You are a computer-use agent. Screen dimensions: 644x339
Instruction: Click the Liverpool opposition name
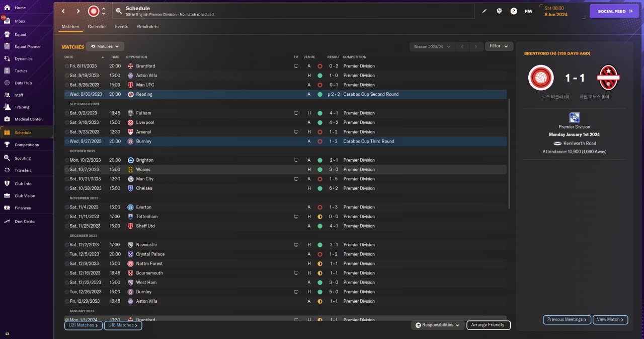(145, 122)
